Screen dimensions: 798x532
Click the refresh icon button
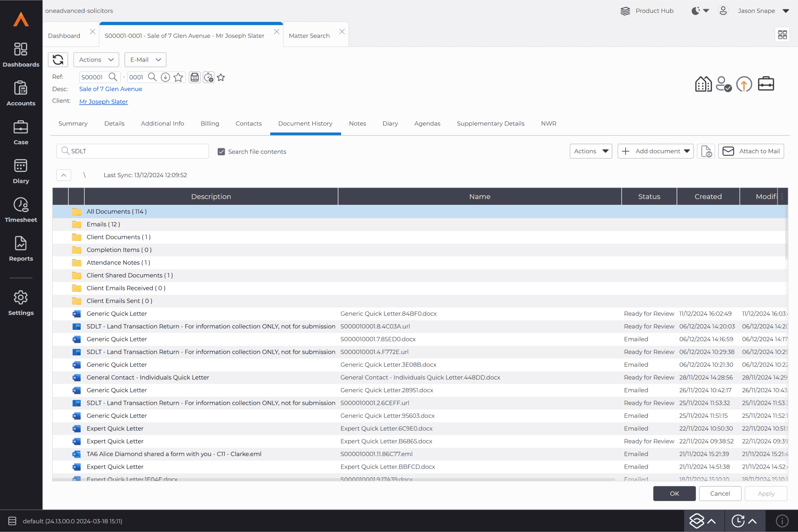58,59
